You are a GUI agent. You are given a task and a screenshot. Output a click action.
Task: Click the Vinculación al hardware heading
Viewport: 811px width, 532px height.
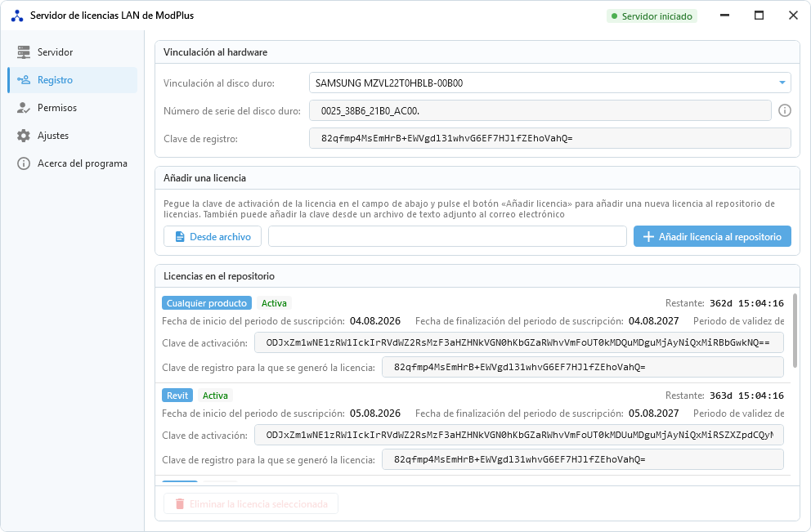[215, 52]
